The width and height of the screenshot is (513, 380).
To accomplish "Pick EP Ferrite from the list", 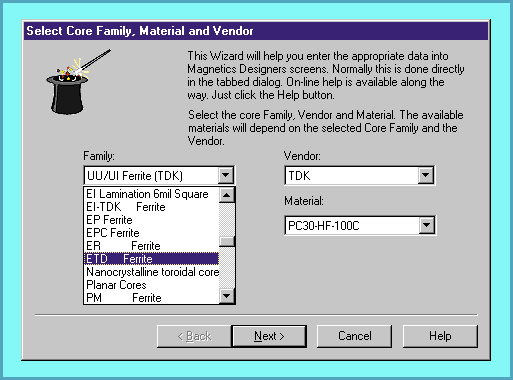I will coord(151,220).
